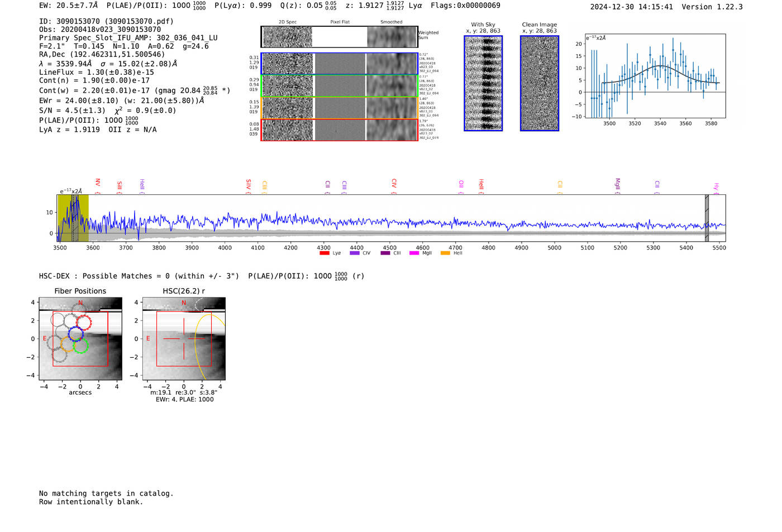Open the Clean Image cutout
Viewport: 782px width, 532px height.
[540, 83]
